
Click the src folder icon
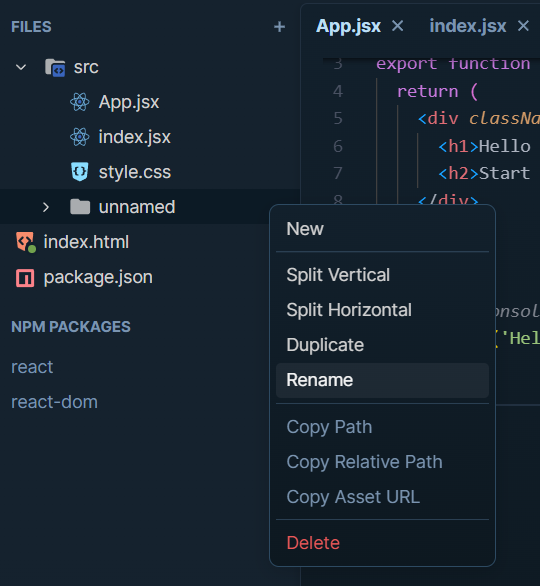tap(55, 68)
